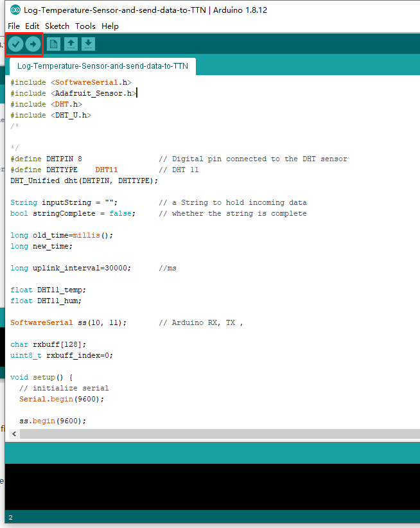Click 'void setup() {' line
The height and width of the screenshot is (528, 420).
(x=41, y=377)
